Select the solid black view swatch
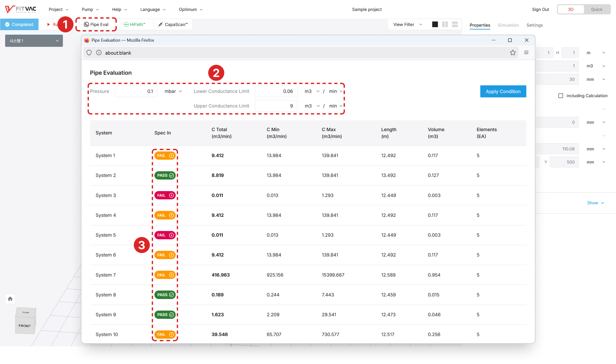Viewport: 616px width, 364px height. click(435, 24)
